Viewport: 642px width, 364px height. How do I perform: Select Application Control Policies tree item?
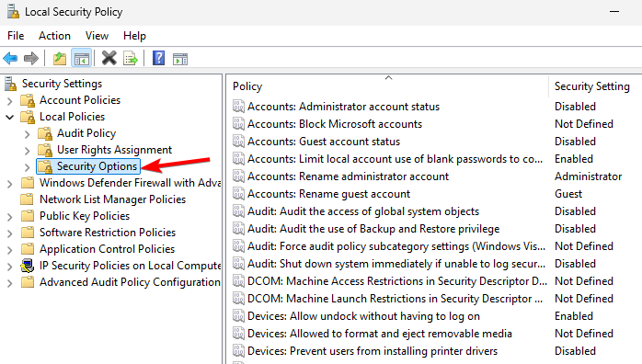(108, 249)
